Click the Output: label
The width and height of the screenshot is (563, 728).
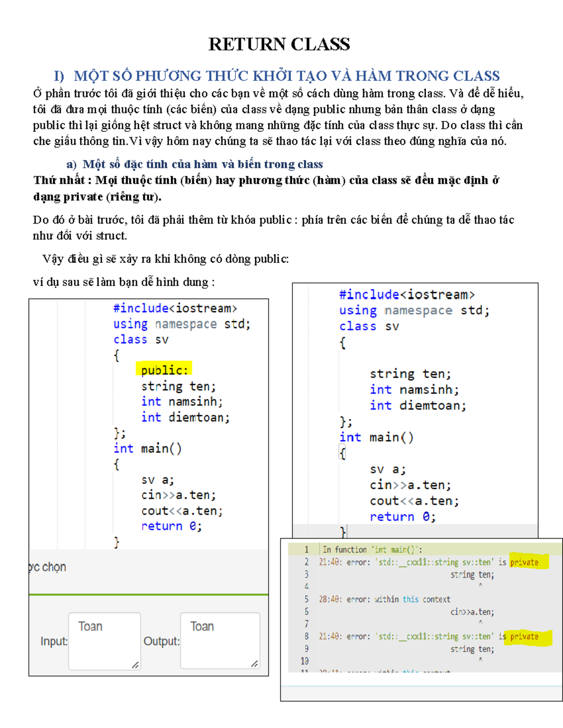tap(161, 641)
